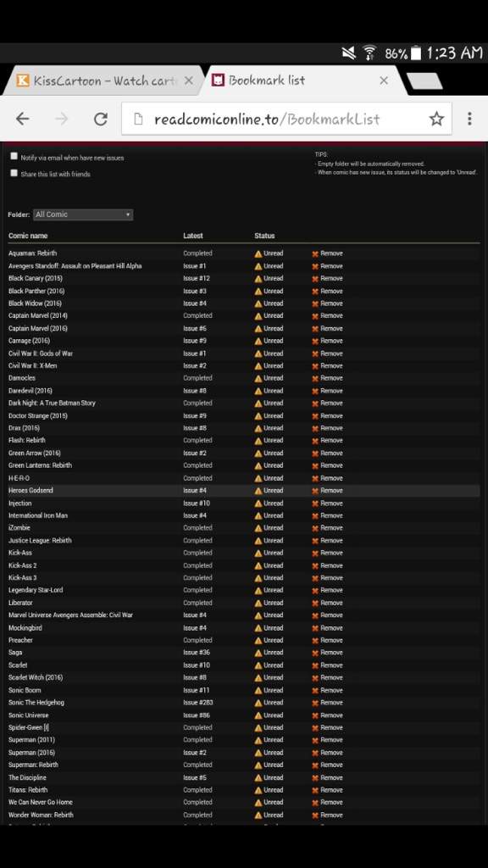Click the forward navigation arrow

coord(61,119)
